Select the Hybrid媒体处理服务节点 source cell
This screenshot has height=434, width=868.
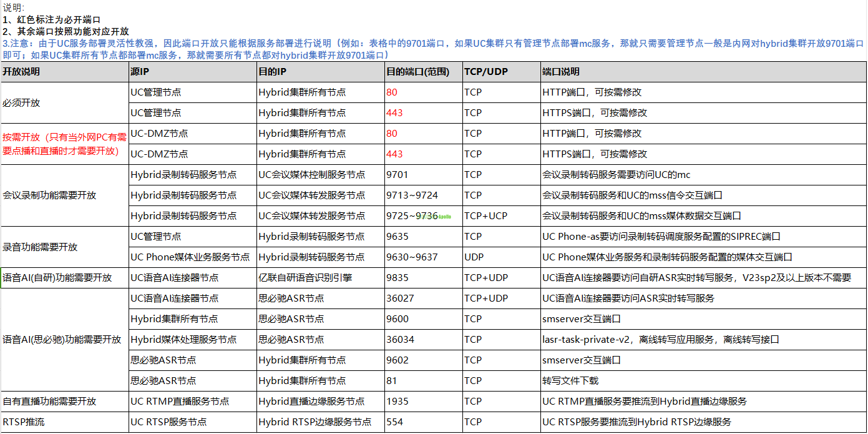click(x=192, y=340)
